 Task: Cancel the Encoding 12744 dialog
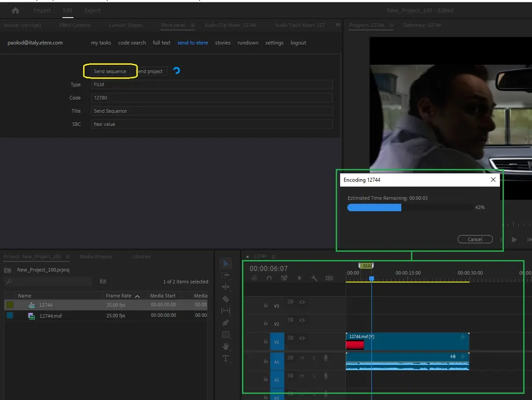475,239
